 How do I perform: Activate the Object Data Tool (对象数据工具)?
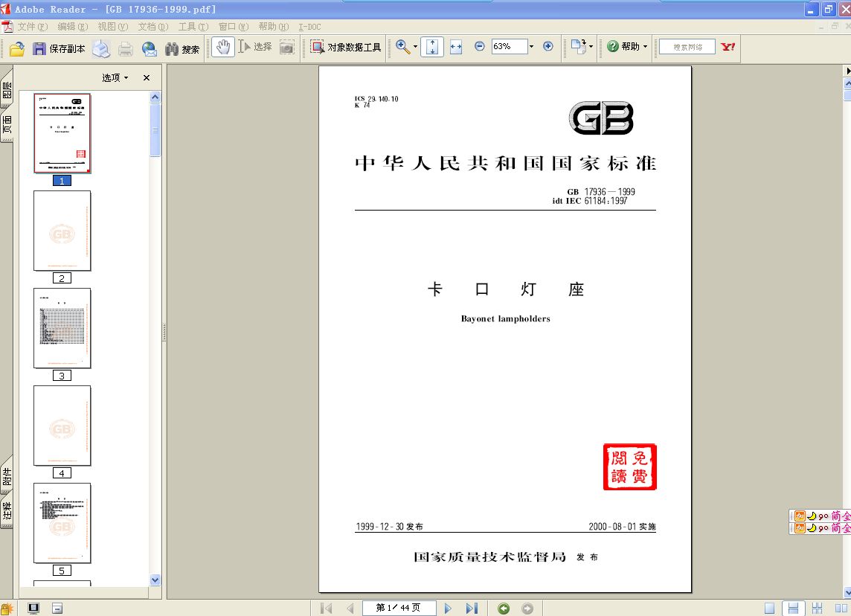[346, 47]
